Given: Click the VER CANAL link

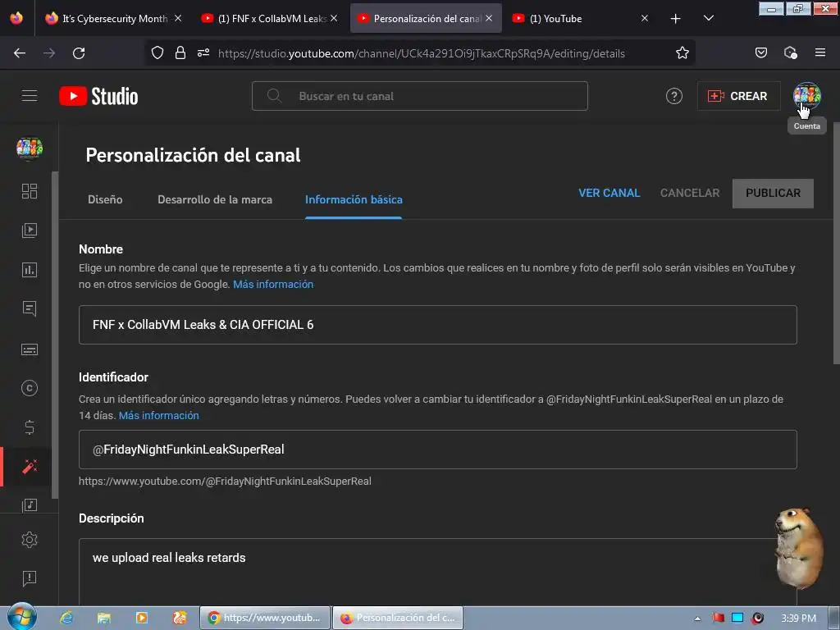Looking at the screenshot, I should 609,193.
